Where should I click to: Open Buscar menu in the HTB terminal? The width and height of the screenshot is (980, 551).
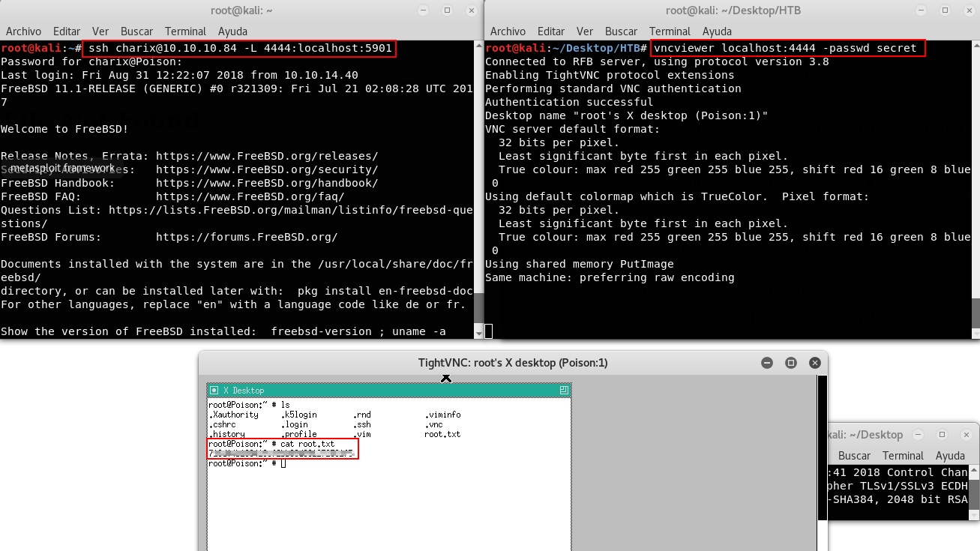pyautogui.click(x=621, y=31)
